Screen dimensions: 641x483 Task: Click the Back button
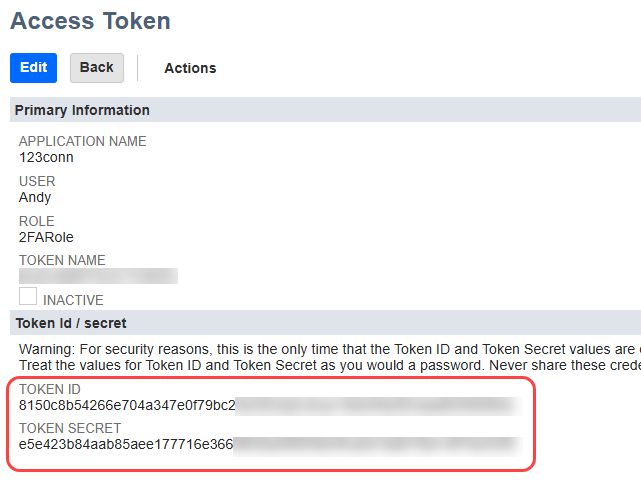[x=97, y=68]
